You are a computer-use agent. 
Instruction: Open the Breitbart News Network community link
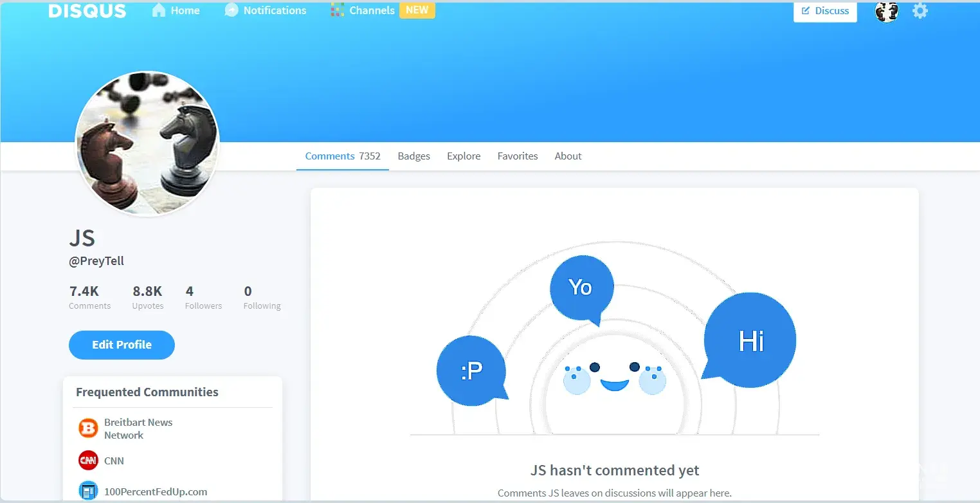click(x=138, y=428)
